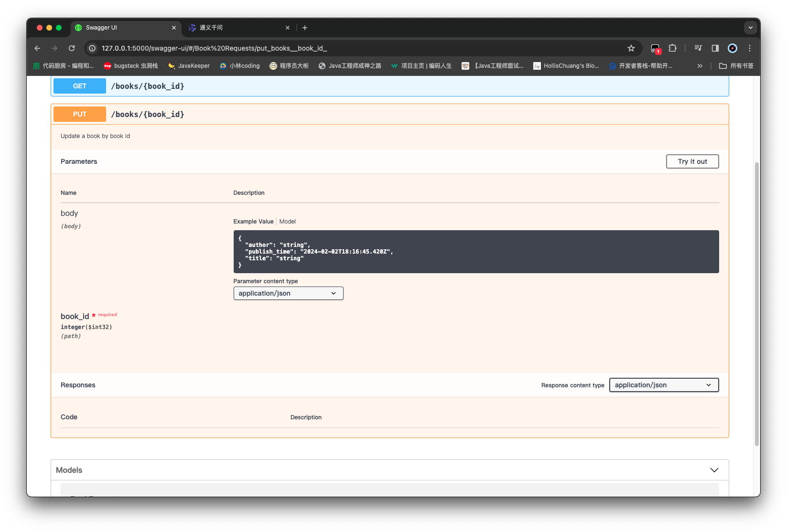Close the 通义千问 tab

click(x=288, y=28)
